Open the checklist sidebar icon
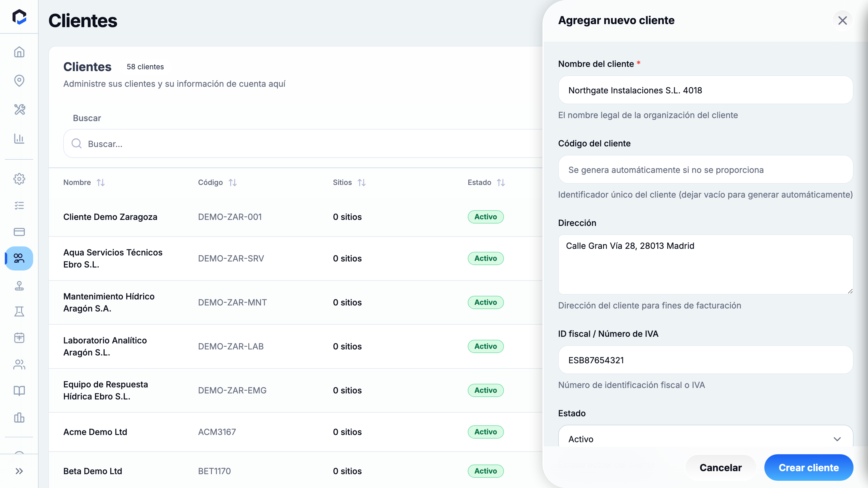 pyautogui.click(x=19, y=205)
